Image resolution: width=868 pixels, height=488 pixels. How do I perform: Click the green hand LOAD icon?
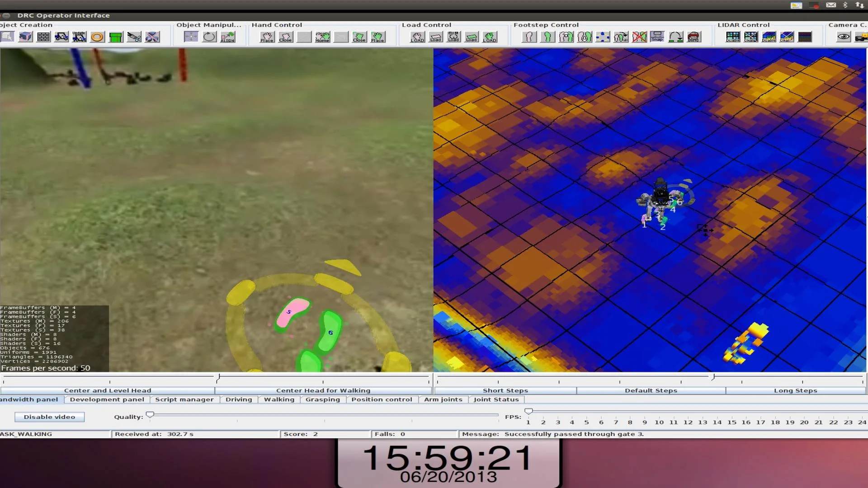pos(490,37)
